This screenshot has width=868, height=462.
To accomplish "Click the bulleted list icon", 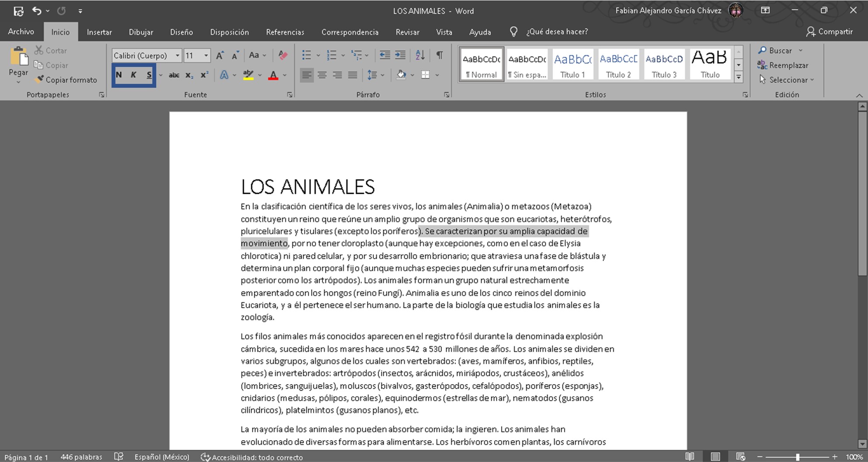I will [x=307, y=55].
